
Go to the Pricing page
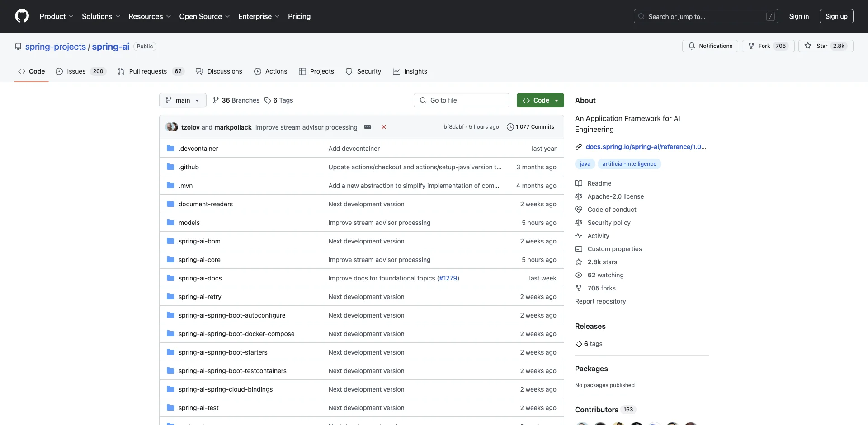(x=299, y=16)
